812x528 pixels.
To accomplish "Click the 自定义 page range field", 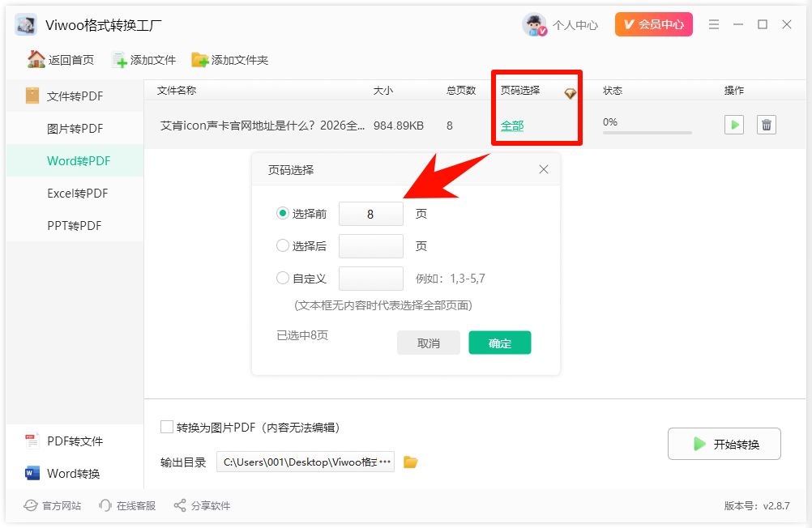I will tap(371, 279).
